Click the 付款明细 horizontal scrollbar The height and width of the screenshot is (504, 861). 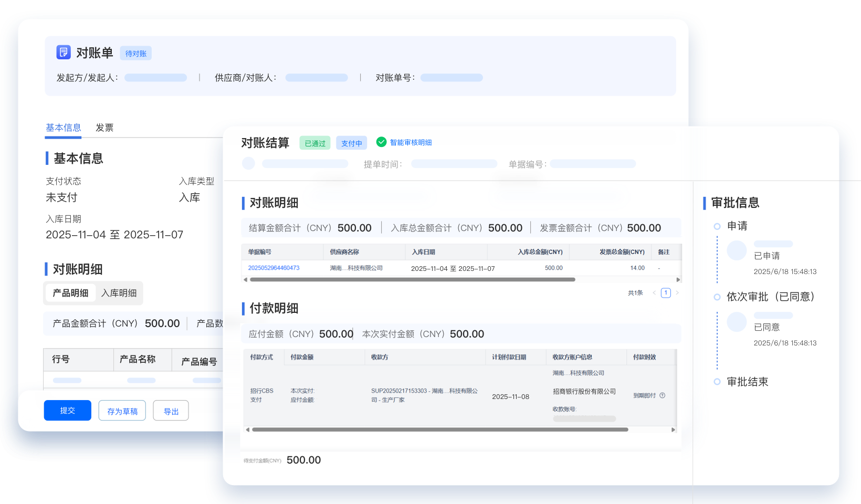440,429
